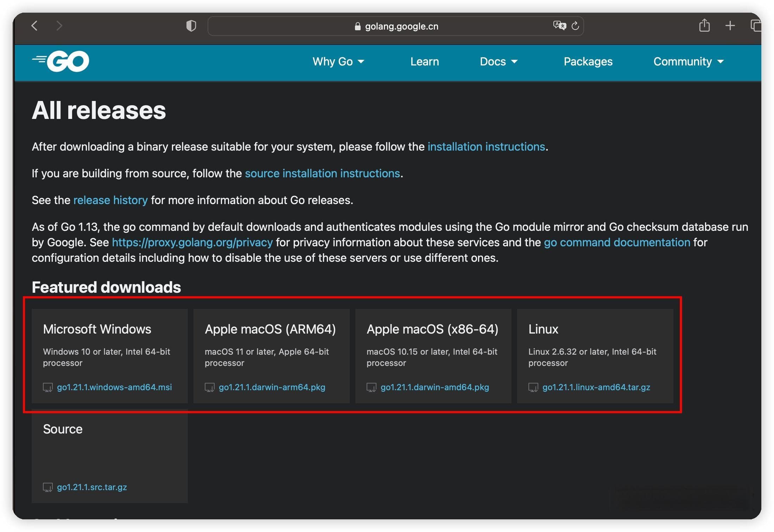The height and width of the screenshot is (532, 774).
Task: Select the Linux card title
Action: (543, 329)
